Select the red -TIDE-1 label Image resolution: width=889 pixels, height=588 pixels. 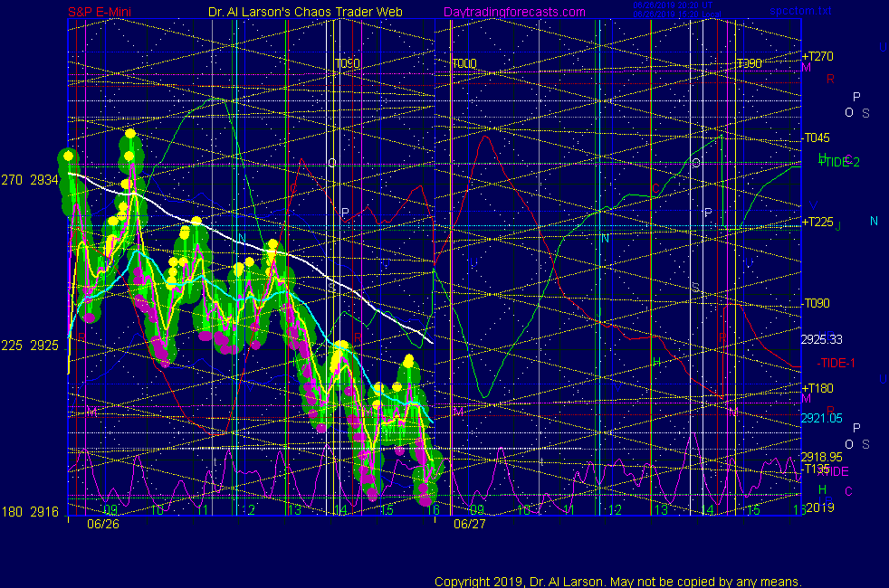[x=836, y=363]
